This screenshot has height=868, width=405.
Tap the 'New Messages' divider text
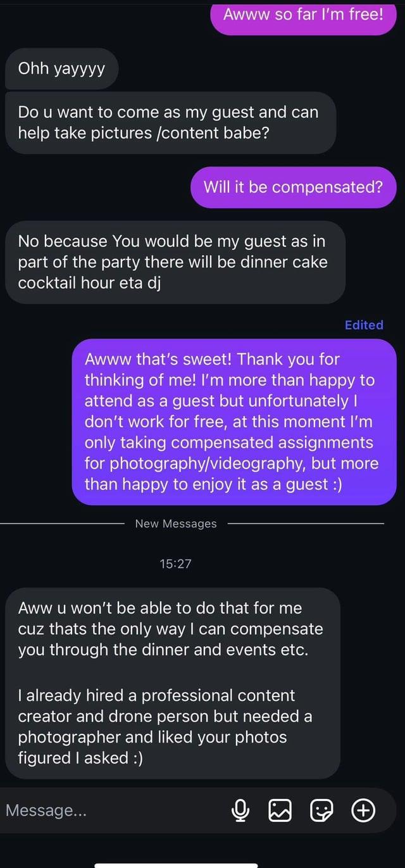[x=175, y=524]
